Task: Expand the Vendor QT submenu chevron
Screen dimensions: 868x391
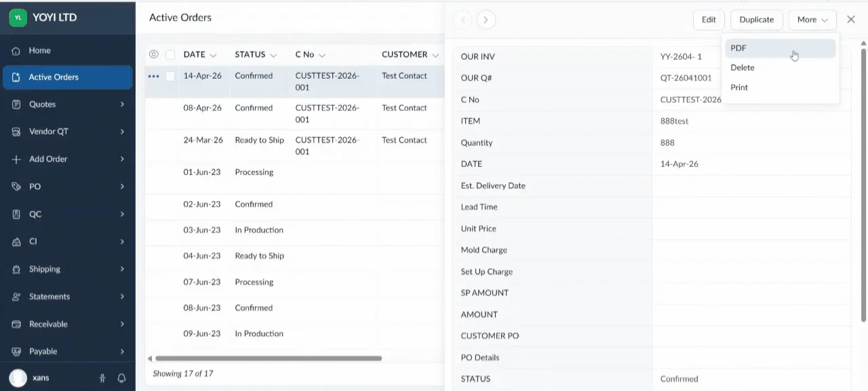Action: (123, 132)
